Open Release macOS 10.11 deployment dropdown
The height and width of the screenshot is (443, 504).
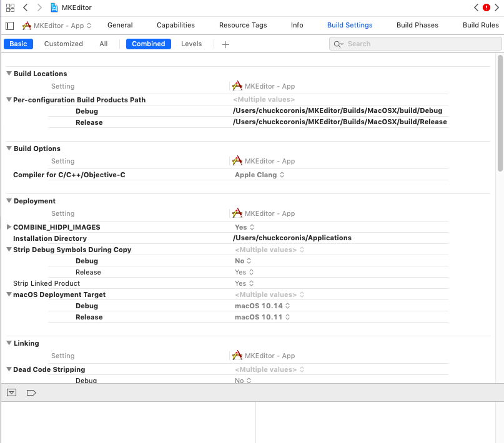pyautogui.click(x=262, y=317)
